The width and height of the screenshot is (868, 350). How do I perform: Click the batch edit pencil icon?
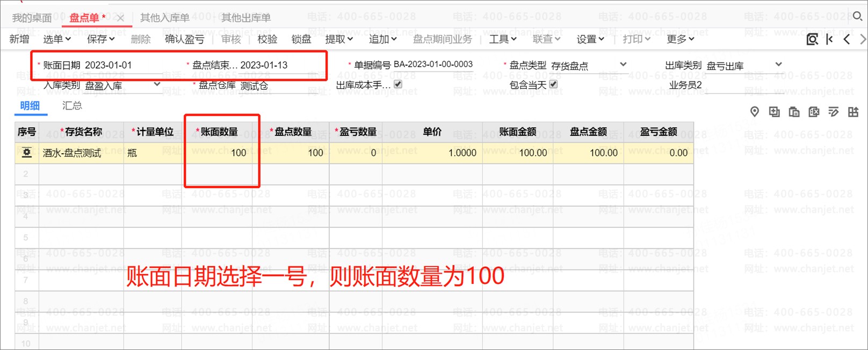click(834, 112)
